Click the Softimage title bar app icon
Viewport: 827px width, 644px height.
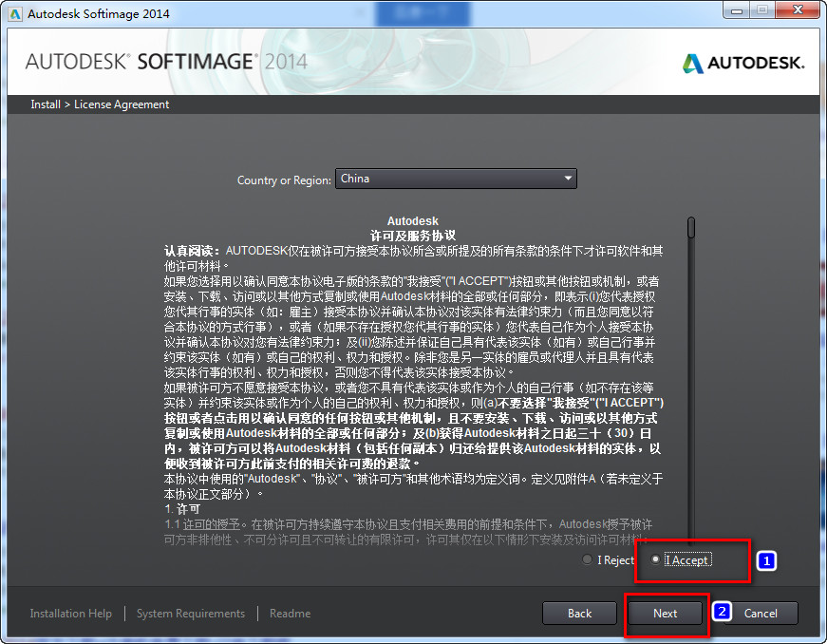coord(15,13)
